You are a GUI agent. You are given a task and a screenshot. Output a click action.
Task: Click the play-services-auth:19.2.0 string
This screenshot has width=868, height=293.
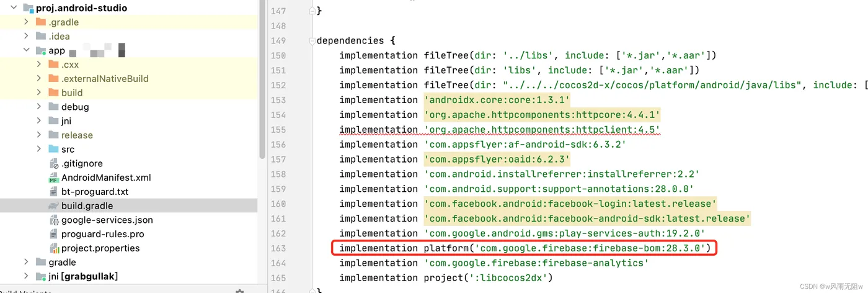[564, 233]
